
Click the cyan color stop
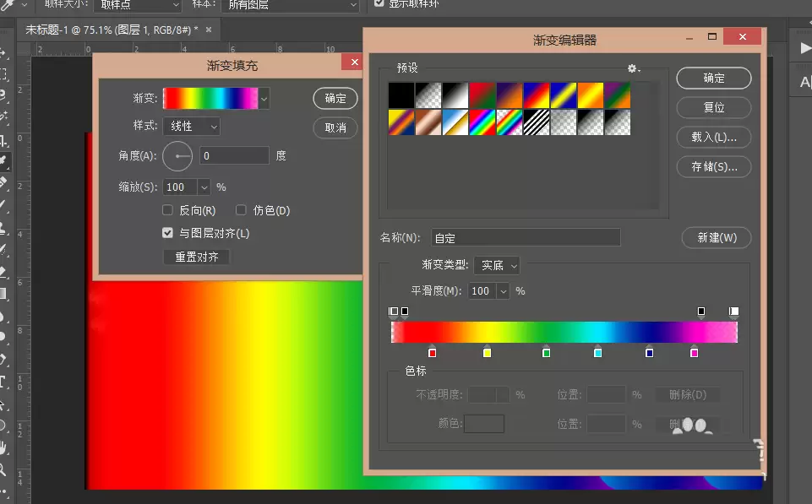(x=597, y=352)
